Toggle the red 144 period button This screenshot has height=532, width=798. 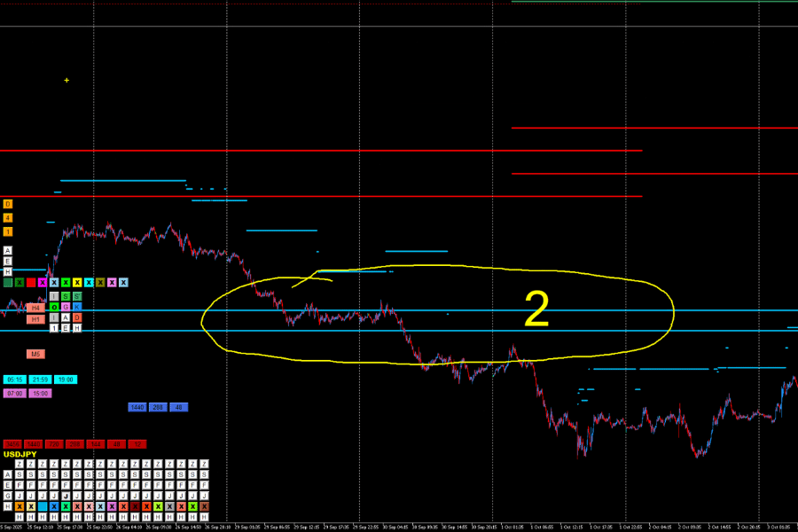(96, 443)
